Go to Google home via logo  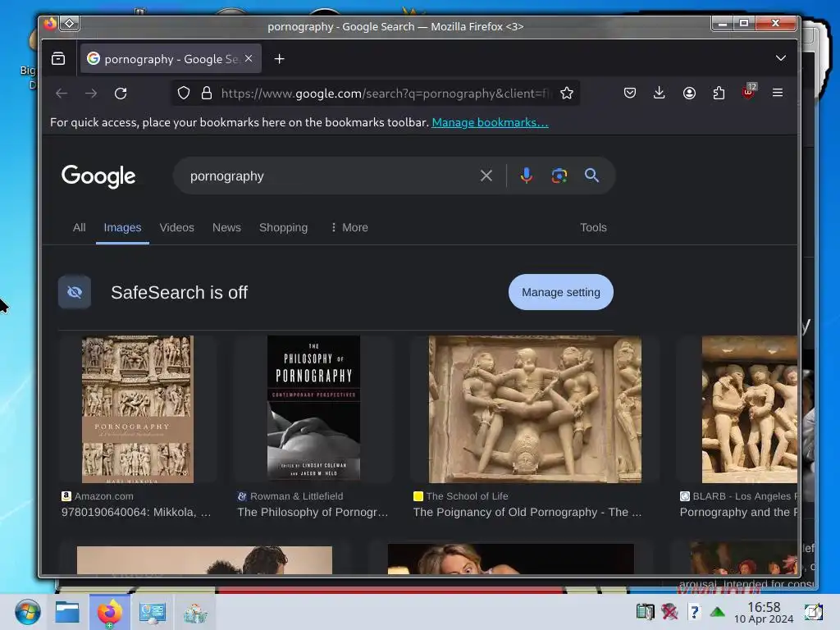98,176
